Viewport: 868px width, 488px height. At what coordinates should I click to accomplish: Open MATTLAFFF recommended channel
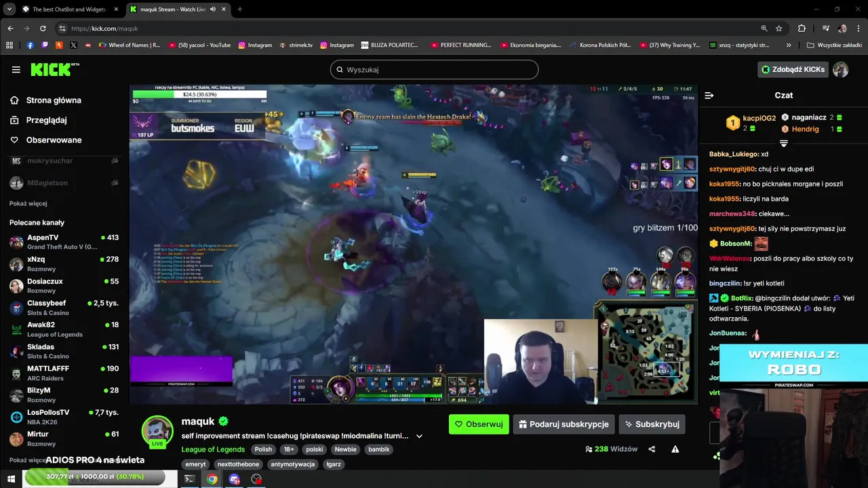tap(64, 373)
